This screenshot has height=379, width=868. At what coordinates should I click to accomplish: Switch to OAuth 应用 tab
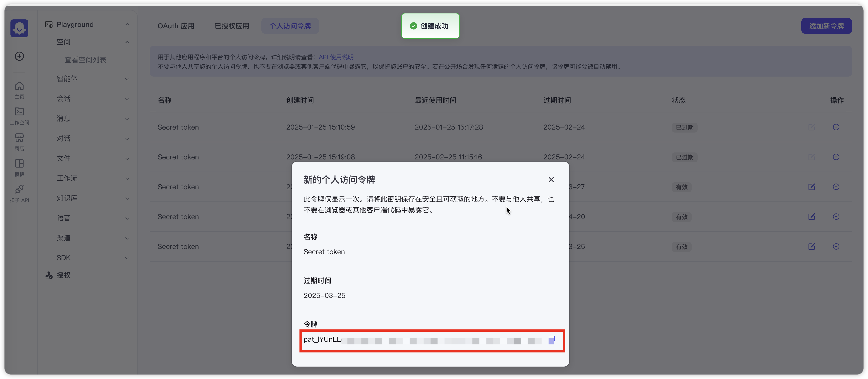click(176, 26)
